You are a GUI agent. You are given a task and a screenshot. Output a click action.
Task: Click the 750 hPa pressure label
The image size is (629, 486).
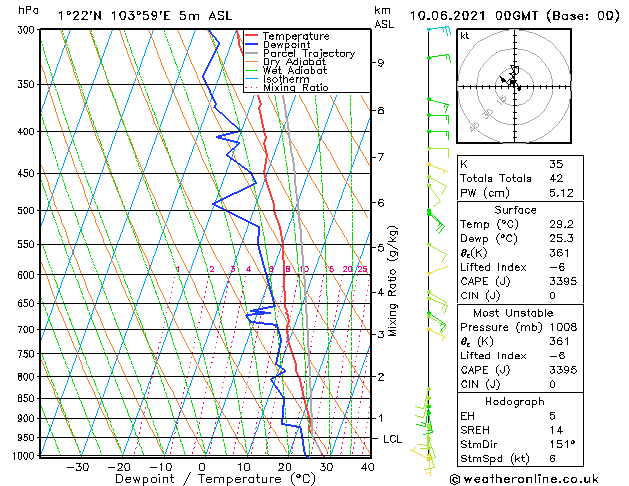tap(28, 354)
